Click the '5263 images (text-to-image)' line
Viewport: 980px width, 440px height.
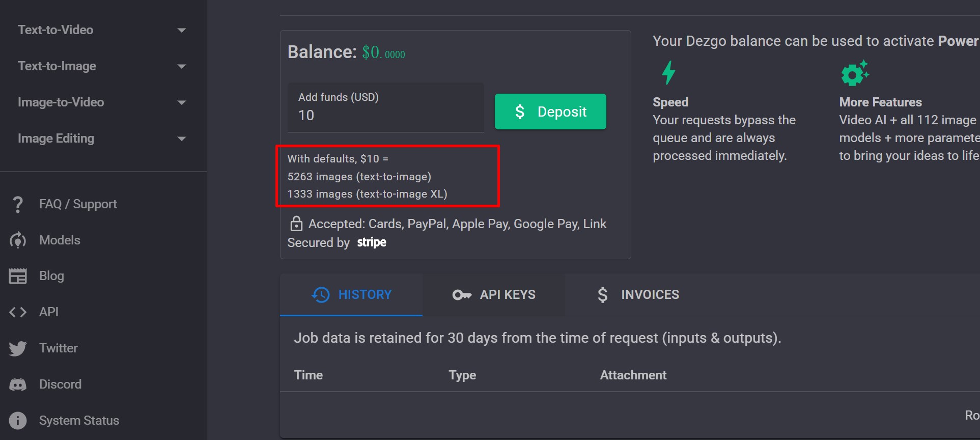tap(359, 177)
